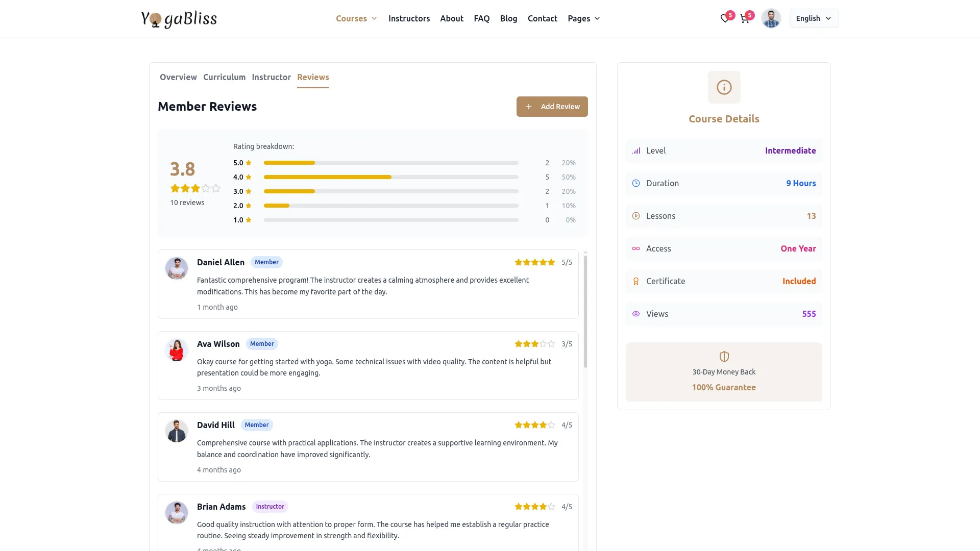The width and height of the screenshot is (980, 551).
Task: Click the star next to 5.0 rating
Action: [249, 163]
